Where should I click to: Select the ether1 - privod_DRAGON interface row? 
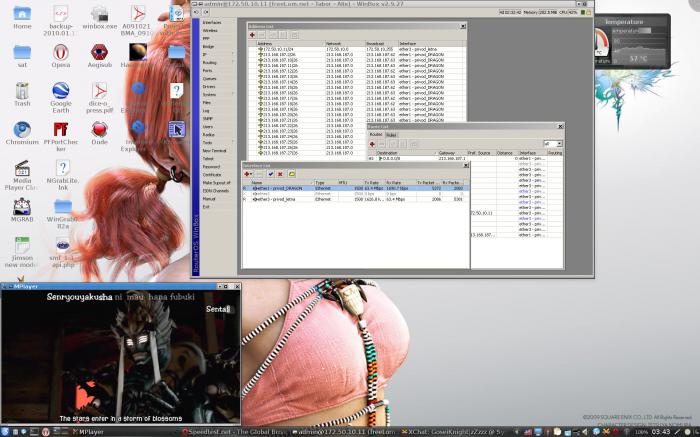[355, 188]
